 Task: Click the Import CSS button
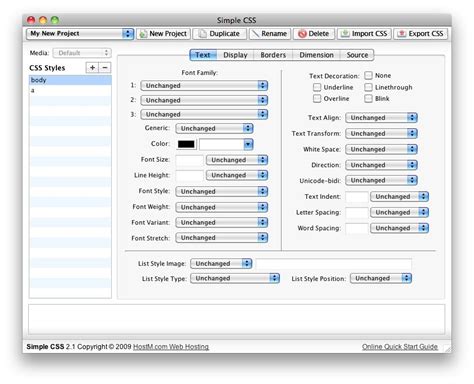click(x=364, y=34)
